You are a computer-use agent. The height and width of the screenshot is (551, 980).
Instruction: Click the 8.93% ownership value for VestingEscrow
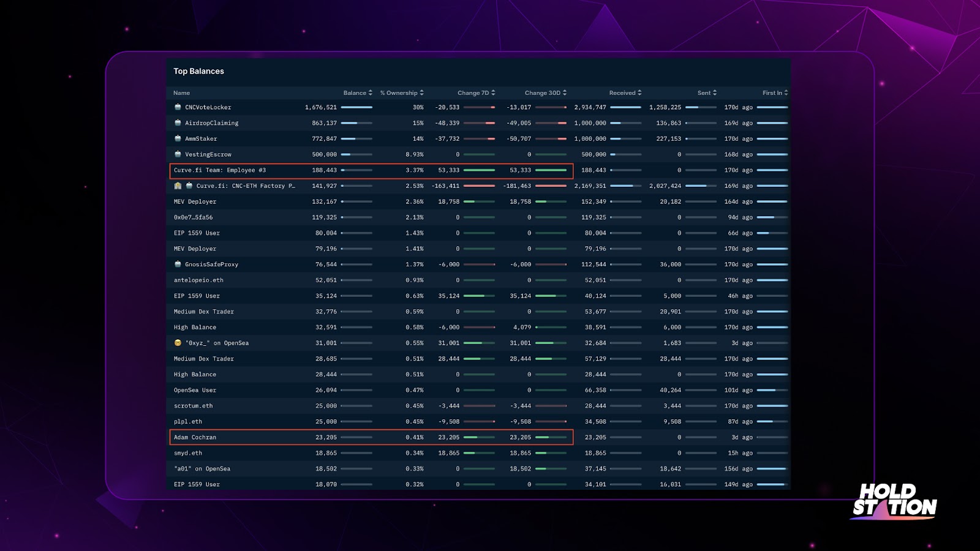[415, 155]
